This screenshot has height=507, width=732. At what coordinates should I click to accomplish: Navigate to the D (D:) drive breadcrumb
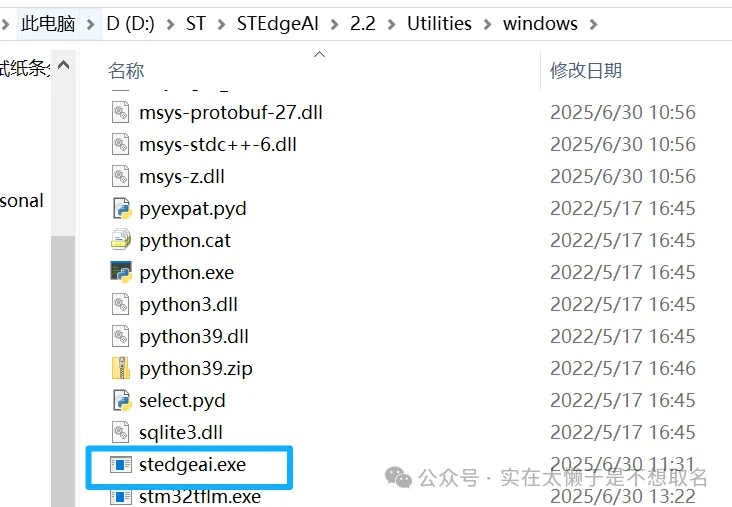coord(129,23)
